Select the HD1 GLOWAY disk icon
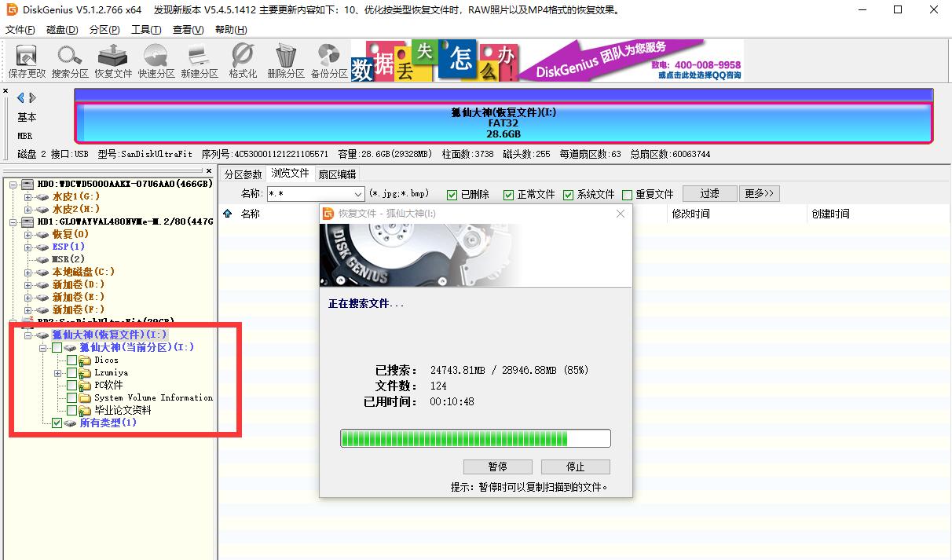952x560 pixels. pyautogui.click(x=27, y=221)
